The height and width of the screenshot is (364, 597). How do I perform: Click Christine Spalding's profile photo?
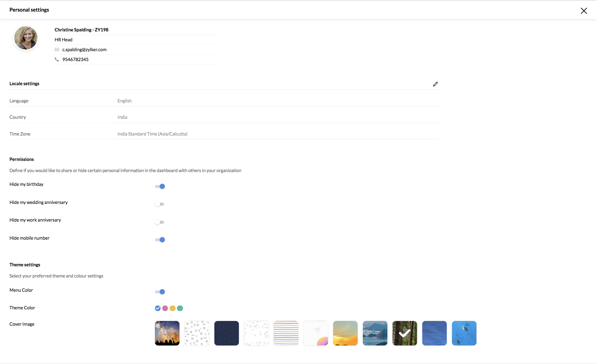pyautogui.click(x=26, y=38)
